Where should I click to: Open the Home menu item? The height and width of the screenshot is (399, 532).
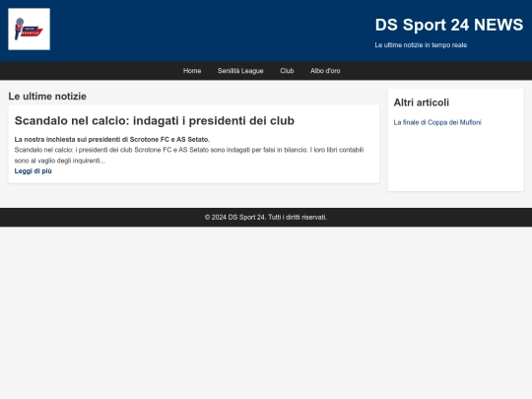click(x=192, y=71)
